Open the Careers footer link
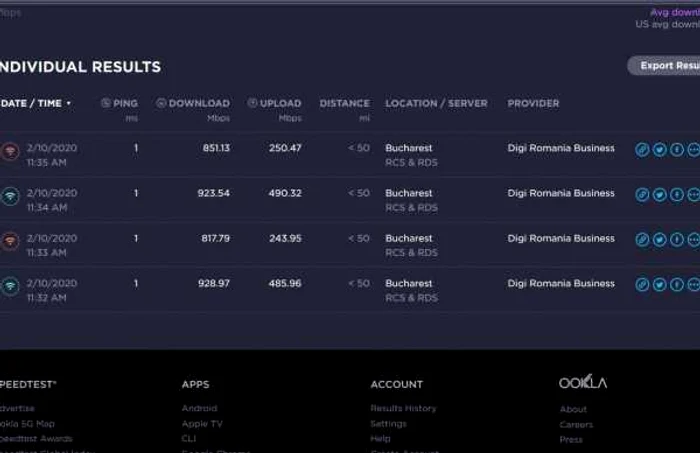700x453 pixels. pos(576,424)
